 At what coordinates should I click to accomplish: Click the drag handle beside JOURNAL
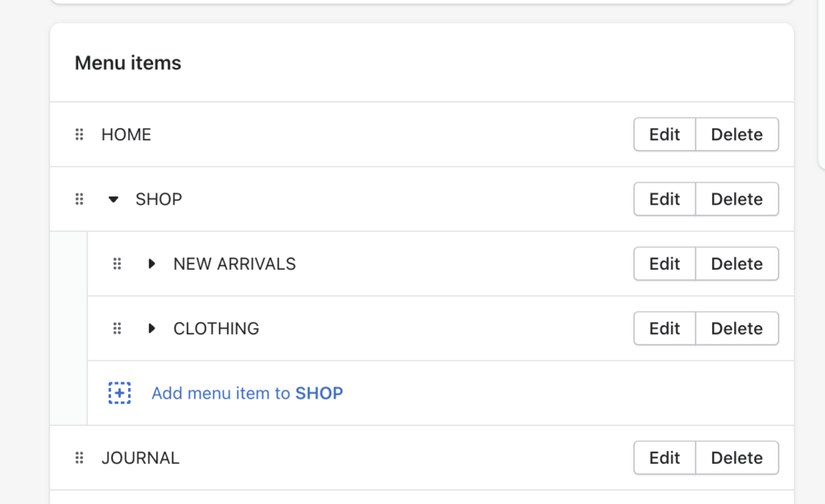click(79, 458)
